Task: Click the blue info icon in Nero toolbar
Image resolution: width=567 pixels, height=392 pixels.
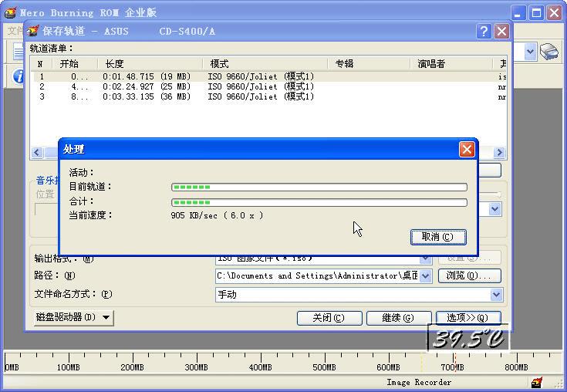Action: click(17, 76)
